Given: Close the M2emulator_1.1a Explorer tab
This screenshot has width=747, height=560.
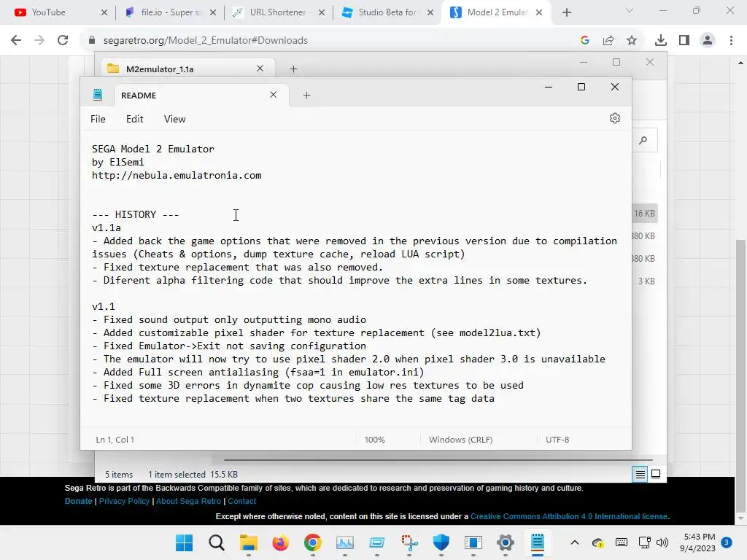Looking at the screenshot, I should (x=260, y=69).
